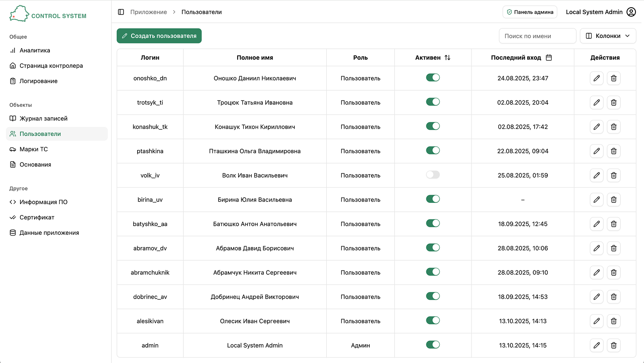Edit user dobrinec_av with the pencil icon

tap(597, 297)
